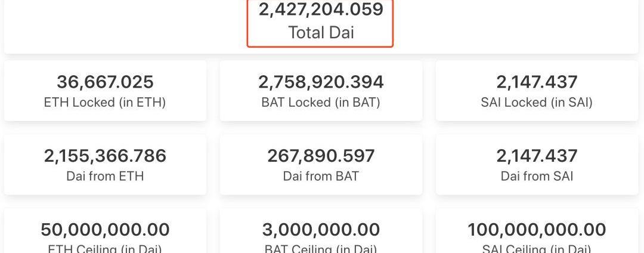Click the 100,000,000.00 ceiling value
This screenshot has width=644, height=253.
537,230
